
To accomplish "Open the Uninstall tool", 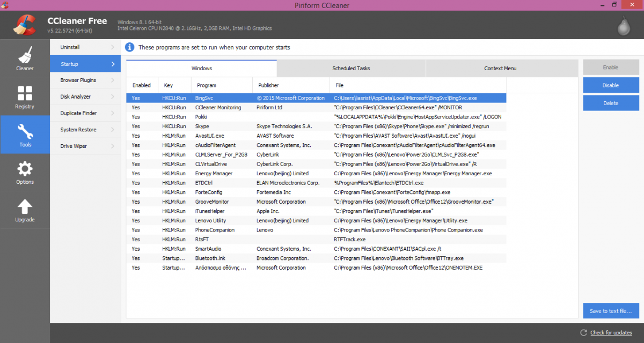I will [x=85, y=47].
